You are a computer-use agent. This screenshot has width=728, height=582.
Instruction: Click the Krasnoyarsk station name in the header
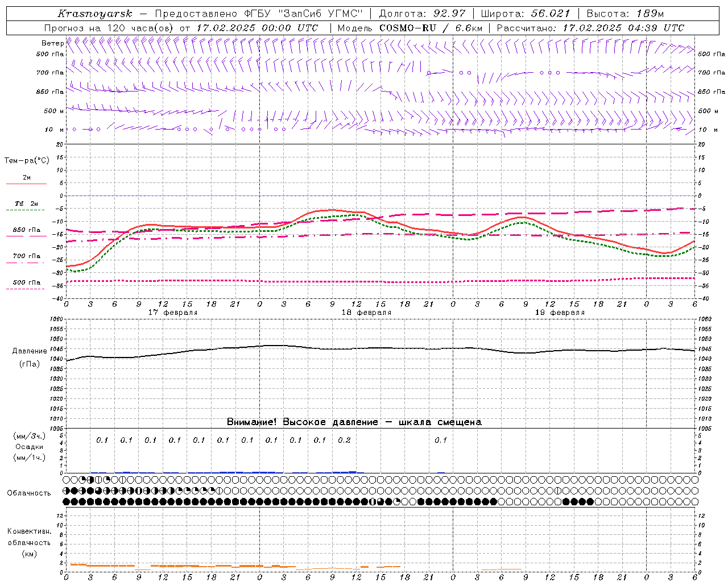point(95,14)
